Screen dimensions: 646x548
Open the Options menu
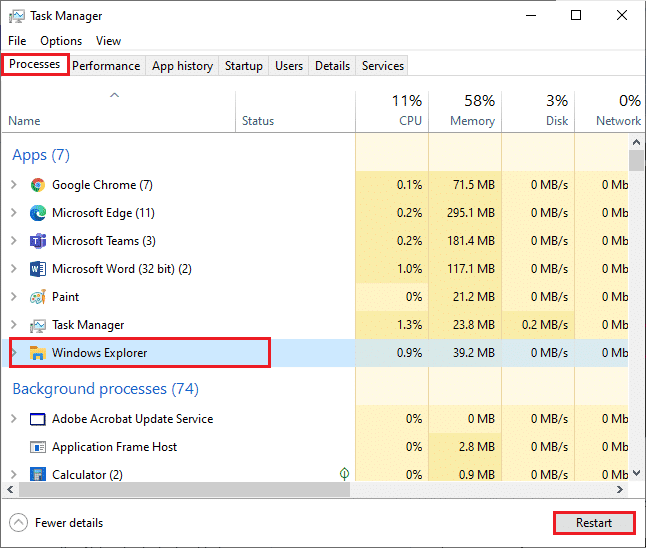tap(61, 41)
